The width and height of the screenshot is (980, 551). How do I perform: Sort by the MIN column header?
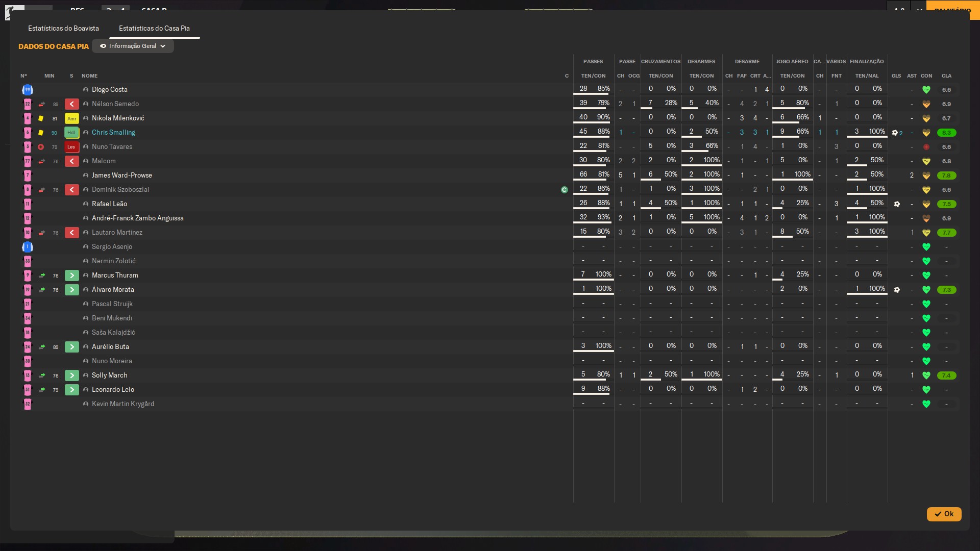(49, 76)
